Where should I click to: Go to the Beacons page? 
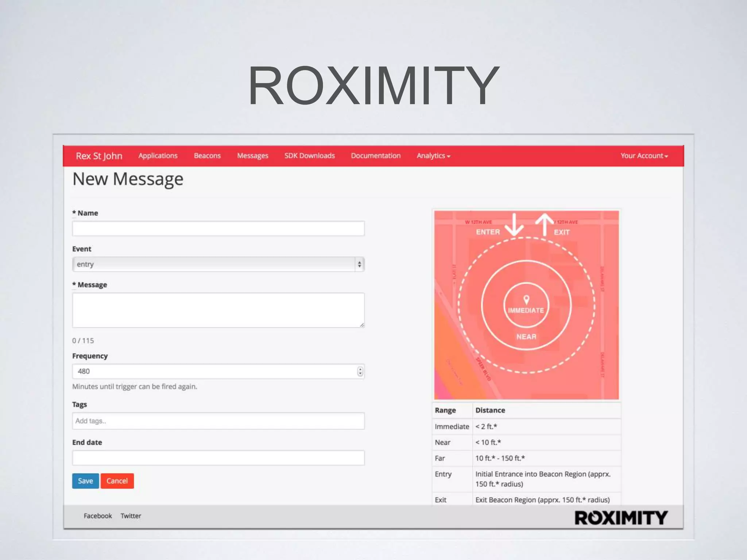(x=207, y=156)
